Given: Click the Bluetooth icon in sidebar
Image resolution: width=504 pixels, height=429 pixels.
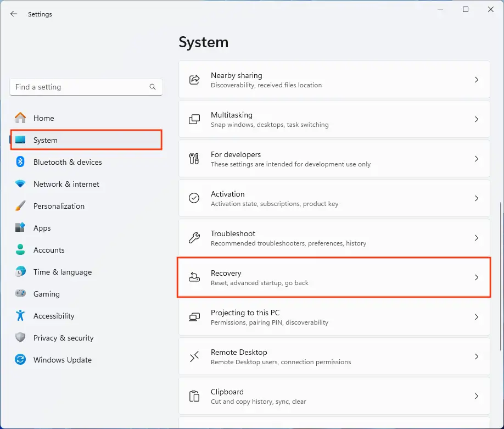Looking at the screenshot, I should coord(20,161).
